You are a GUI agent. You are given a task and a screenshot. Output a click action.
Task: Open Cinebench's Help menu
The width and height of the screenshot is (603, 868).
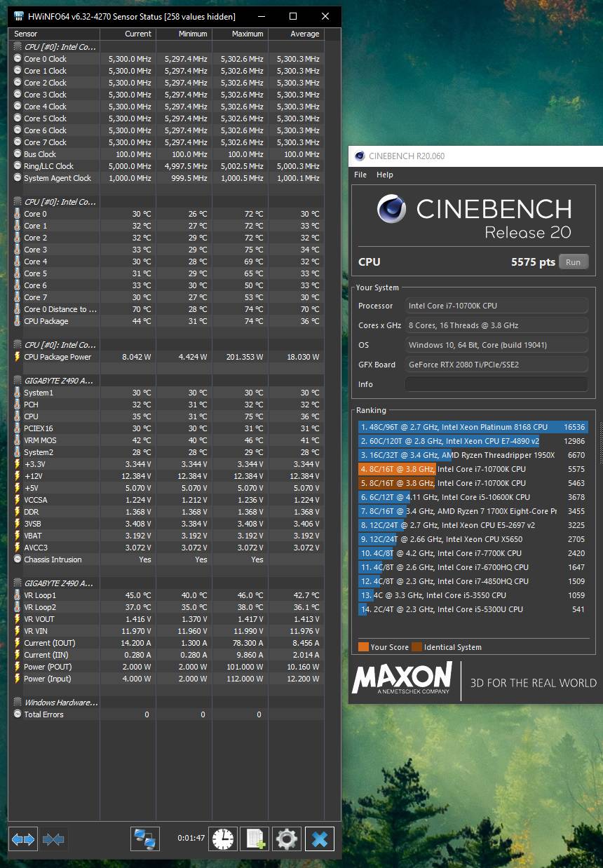coord(384,175)
